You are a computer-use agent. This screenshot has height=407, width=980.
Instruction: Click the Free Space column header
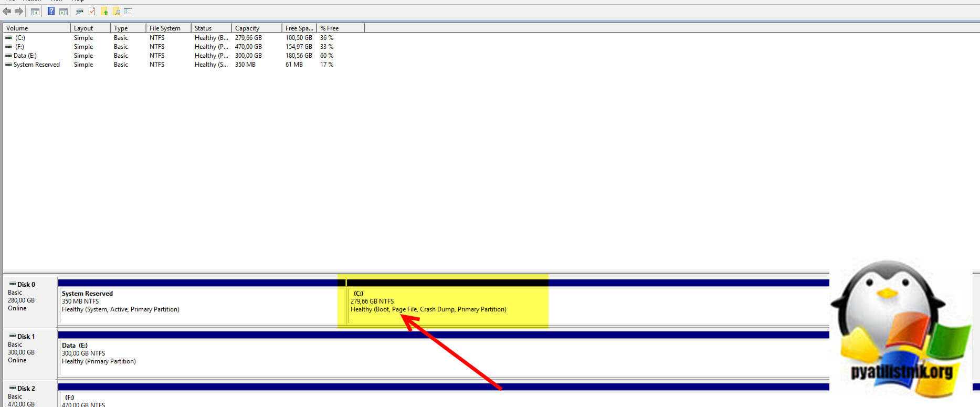click(299, 28)
